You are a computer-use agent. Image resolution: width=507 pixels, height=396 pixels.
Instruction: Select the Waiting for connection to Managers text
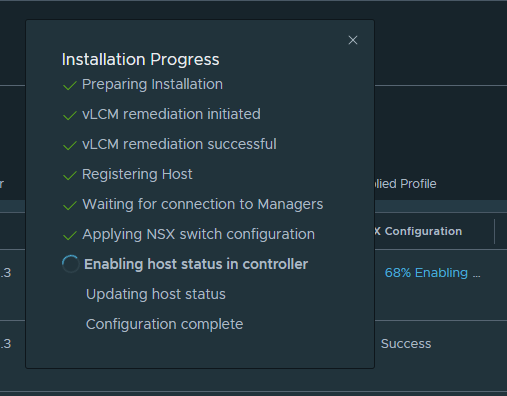tap(203, 204)
